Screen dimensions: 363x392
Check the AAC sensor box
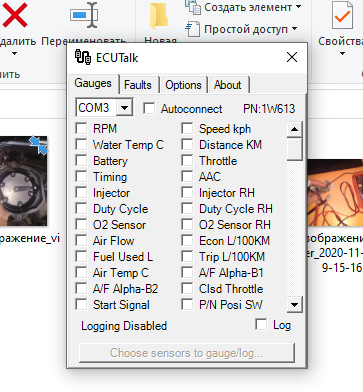pyautogui.click(x=187, y=176)
